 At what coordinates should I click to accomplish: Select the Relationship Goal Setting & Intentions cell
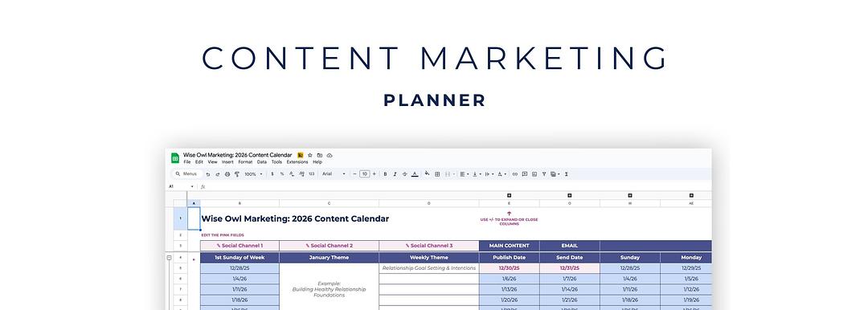(x=429, y=268)
